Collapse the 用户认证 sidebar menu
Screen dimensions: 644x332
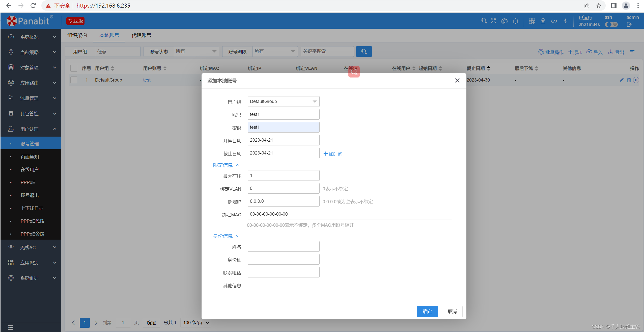click(x=31, y=129)
